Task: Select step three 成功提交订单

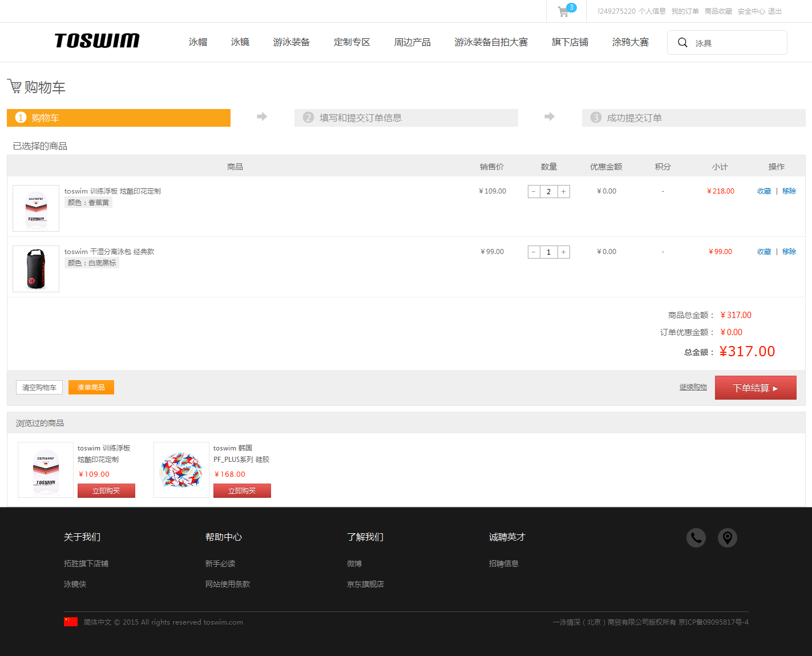Action: (x=694, y=118)
